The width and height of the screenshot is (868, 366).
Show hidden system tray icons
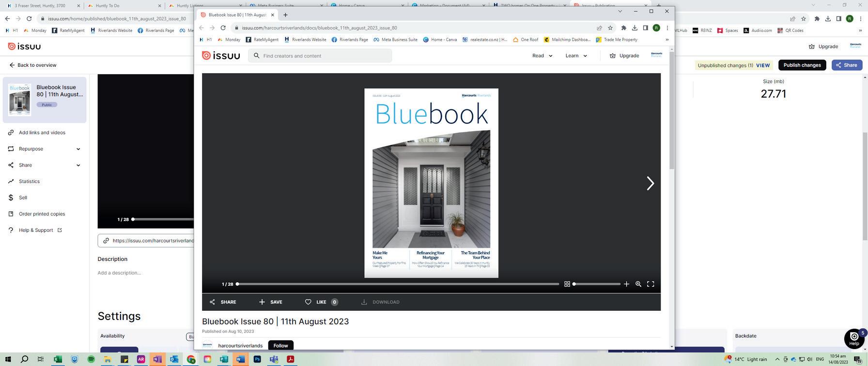777,359
